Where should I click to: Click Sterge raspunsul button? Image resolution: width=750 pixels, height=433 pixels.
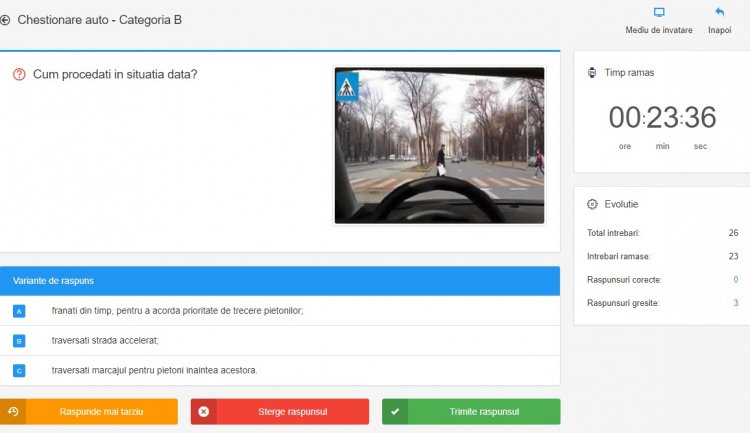[x=280, y=411]
